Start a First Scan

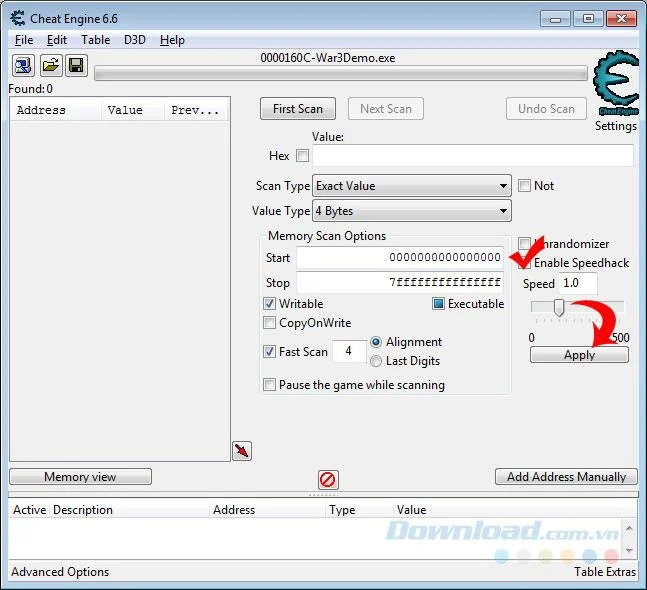click(298, 109)
